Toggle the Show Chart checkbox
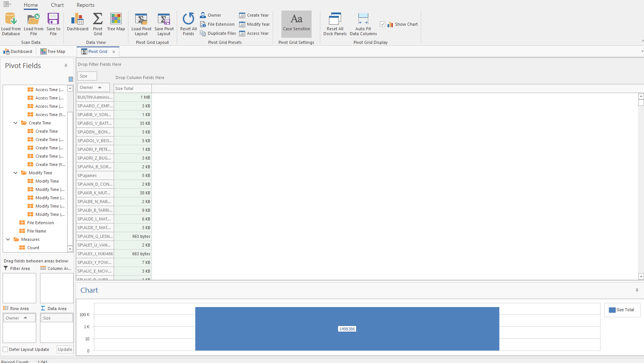Viewport: 644px width, 363px height. click(383, 24)
